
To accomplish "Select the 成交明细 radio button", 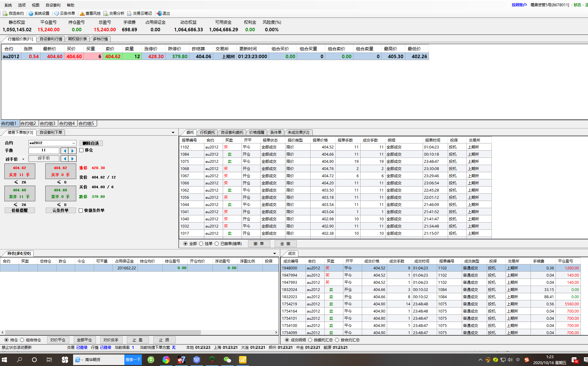I will pos(287,340).
